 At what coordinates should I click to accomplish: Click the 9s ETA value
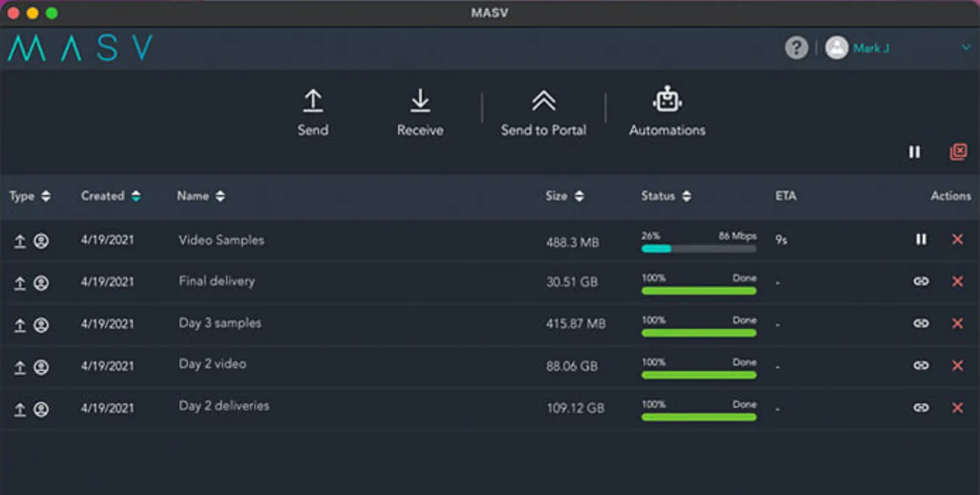coord(781,240)
